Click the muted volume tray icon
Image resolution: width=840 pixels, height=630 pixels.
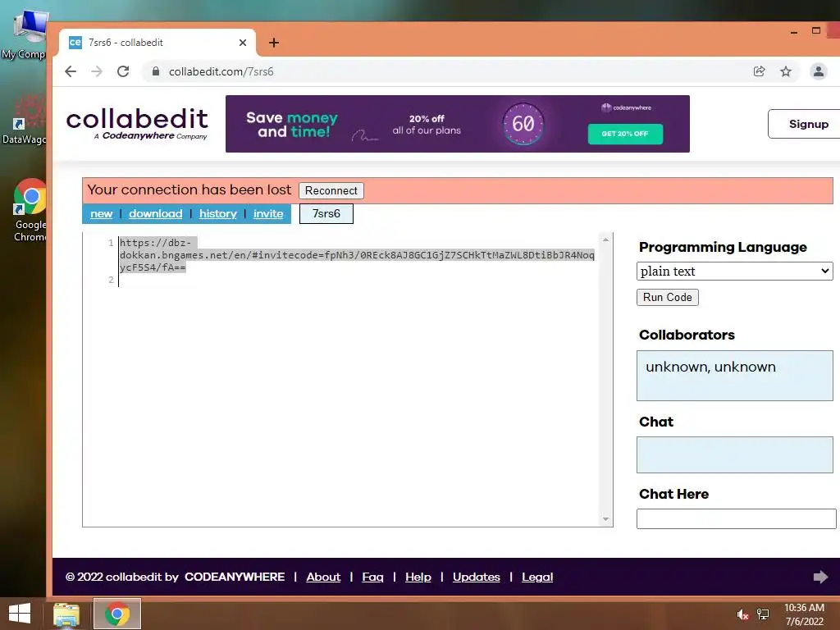(x=742, y=614)
